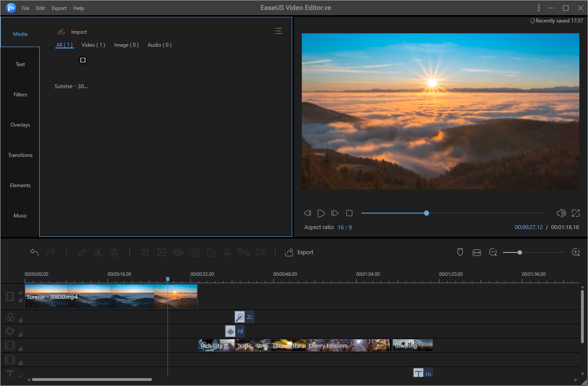
Task: Select the crop tool icon
Action: 145,252
